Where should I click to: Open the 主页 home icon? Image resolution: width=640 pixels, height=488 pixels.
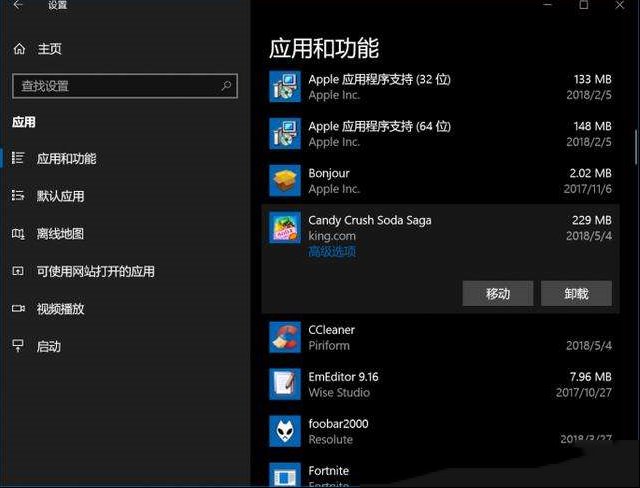(x=19, y=49)
